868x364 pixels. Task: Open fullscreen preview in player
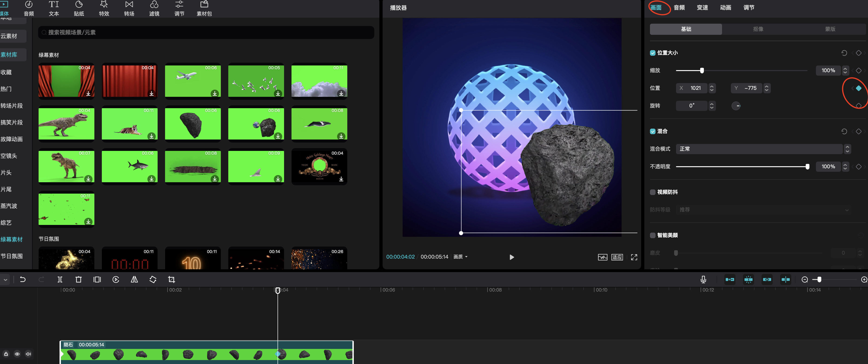coord(634,257)
